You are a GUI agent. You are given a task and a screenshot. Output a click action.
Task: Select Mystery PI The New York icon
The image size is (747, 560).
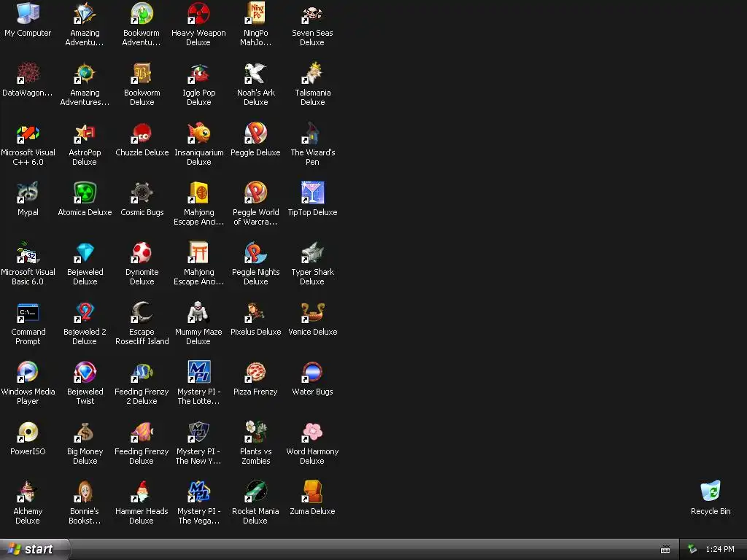198,432
